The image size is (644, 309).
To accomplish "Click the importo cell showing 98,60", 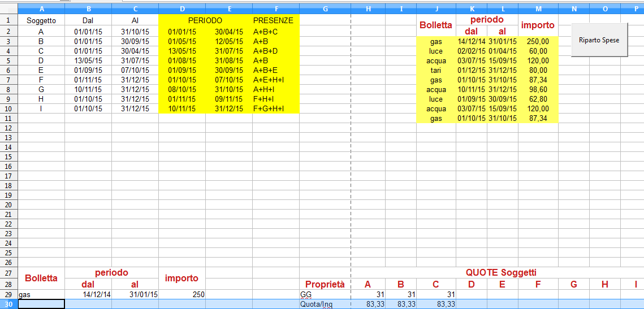I will (538, 90).
